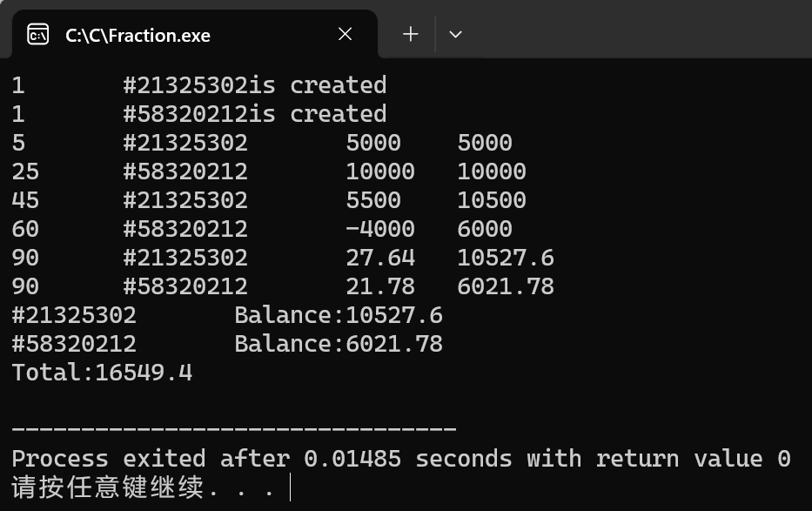Select the C:\C\Fraction.exe tab
812x511 pixels.
(194, 34)
